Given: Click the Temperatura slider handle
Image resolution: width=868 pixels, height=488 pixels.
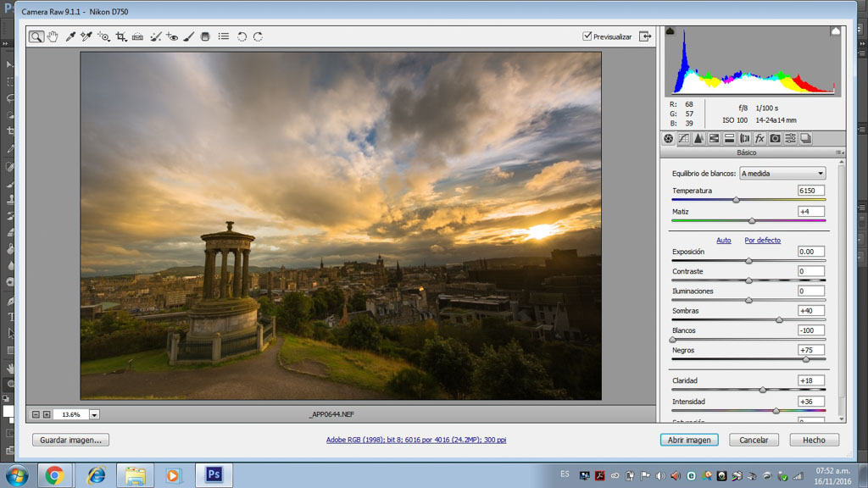Looking at the screenshot, I should click(736, 200).
